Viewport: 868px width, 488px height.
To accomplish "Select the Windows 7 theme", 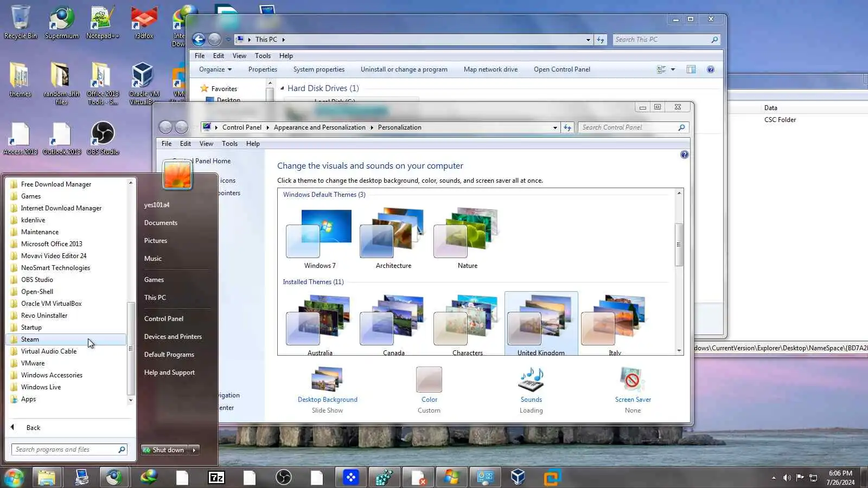I will pos(320,239).
